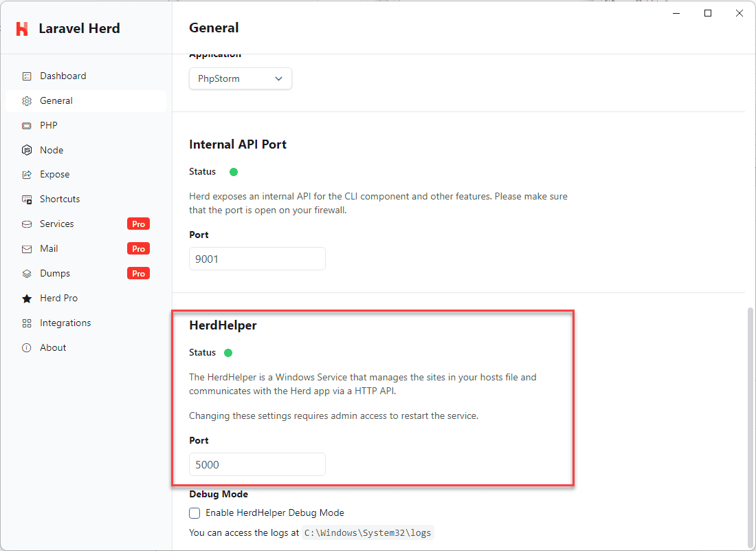Viewport: 756px width, 551px height.
Task: Click the HerdHelper section heading
Action: 223,325
